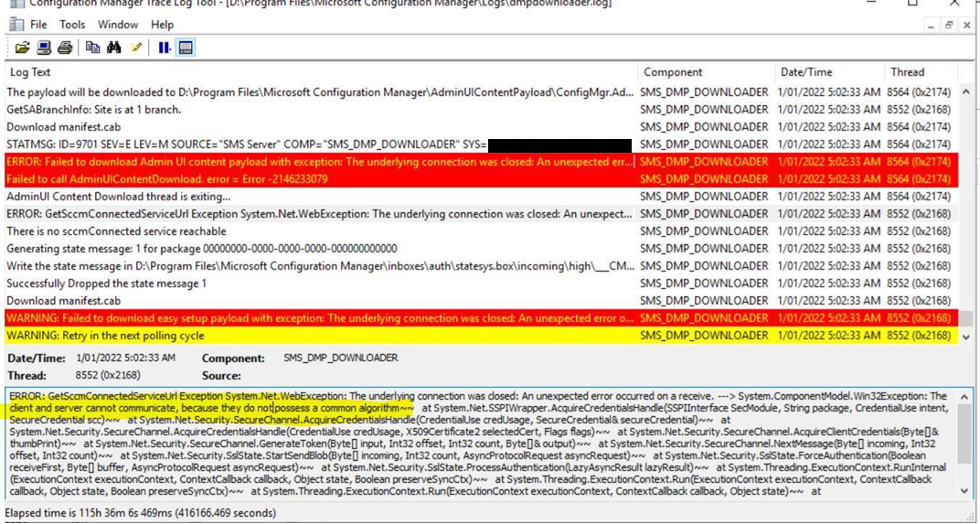
Task: Open the Tools menu
Action: pos(72,25)
